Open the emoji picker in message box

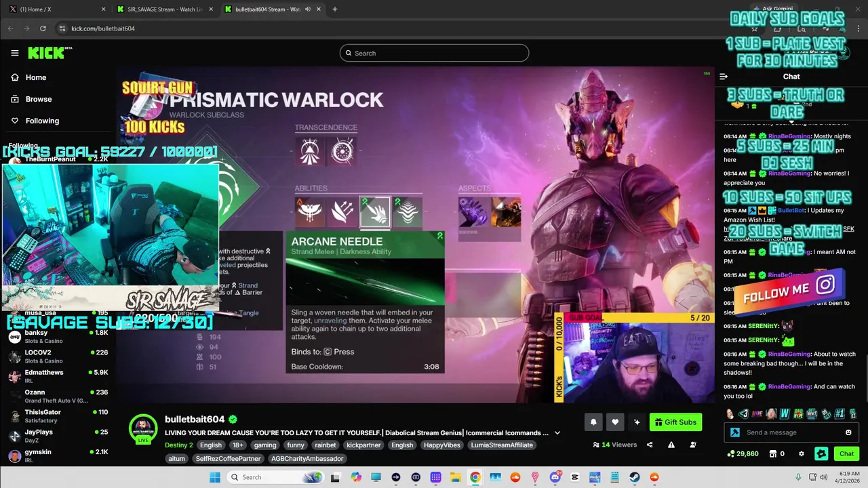[x=848, y=432]
